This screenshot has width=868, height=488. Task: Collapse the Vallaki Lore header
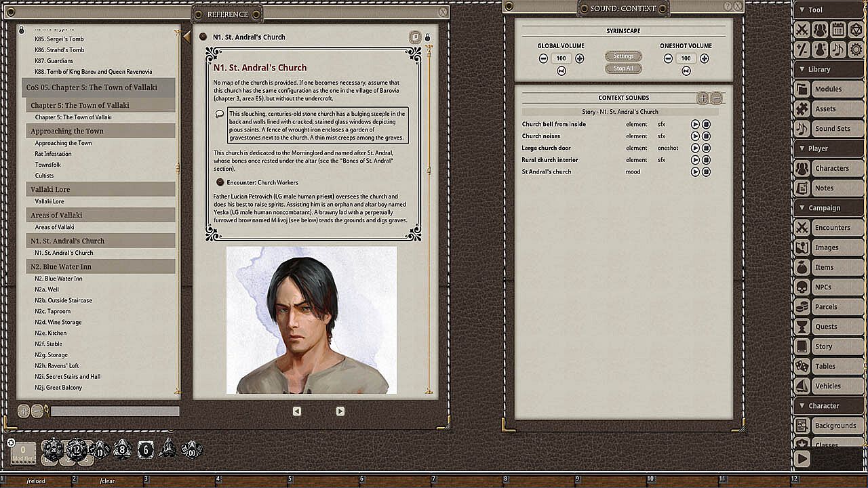(101, 189)
